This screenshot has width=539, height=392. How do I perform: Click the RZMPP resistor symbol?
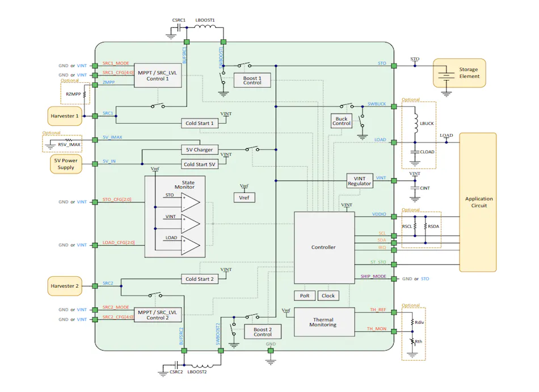[x=84, y=94]
